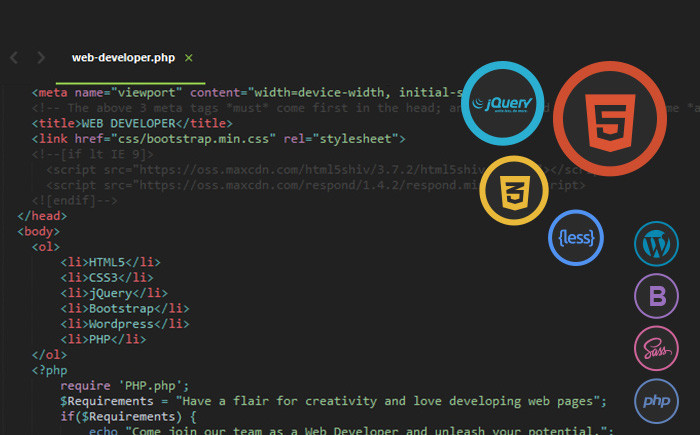Click the closing </ol> tag

point(49,355)
